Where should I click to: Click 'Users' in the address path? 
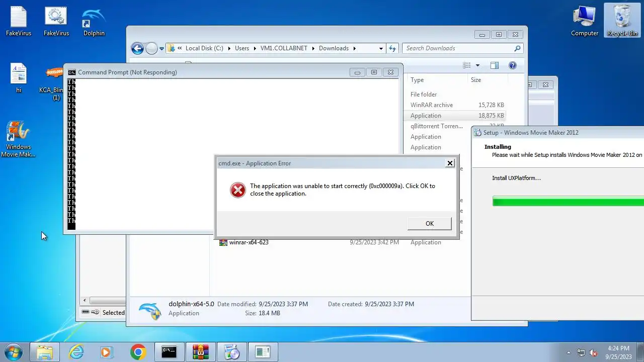pos(242,48)
